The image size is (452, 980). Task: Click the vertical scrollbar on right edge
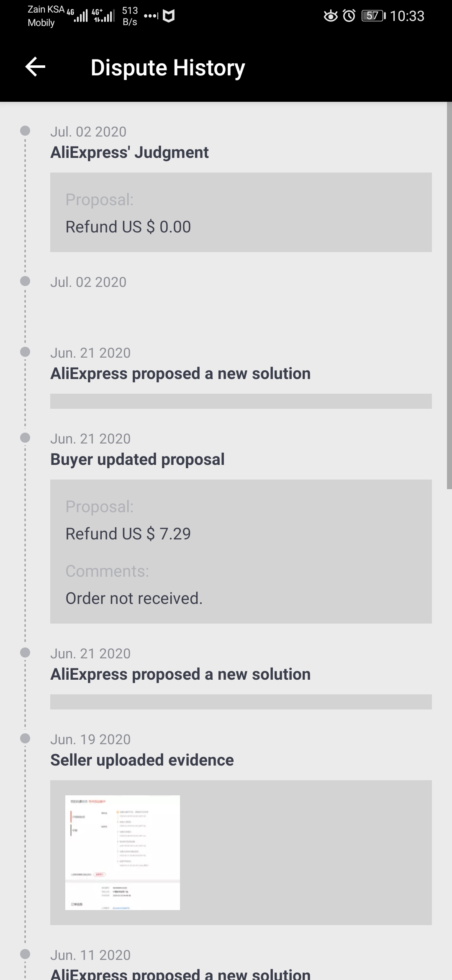tap(449, 295)
